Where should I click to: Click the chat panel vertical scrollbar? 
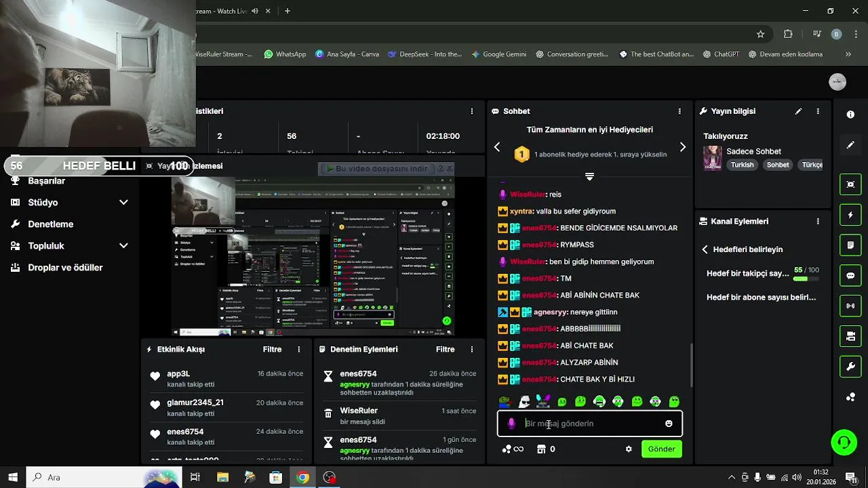(690, 365)
